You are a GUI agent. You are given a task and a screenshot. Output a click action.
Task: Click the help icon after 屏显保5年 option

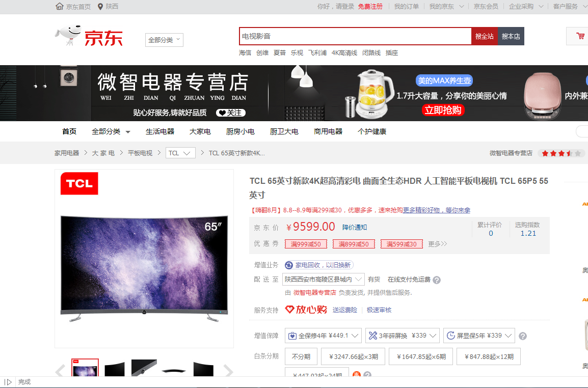click(523, 336)
